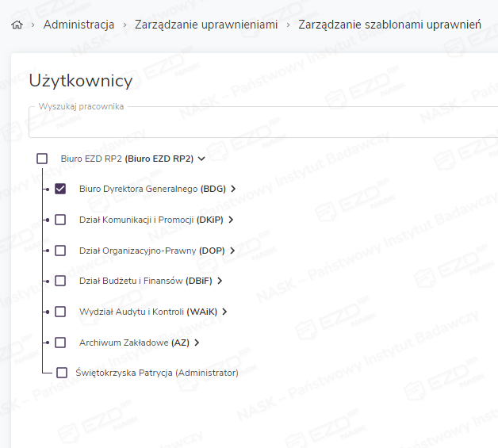Select Świętokrzyska Patrycja (Administrator) checkbox
Image resolution: width=498 pixels, height=448 pixels.
[x=62, y=373]
